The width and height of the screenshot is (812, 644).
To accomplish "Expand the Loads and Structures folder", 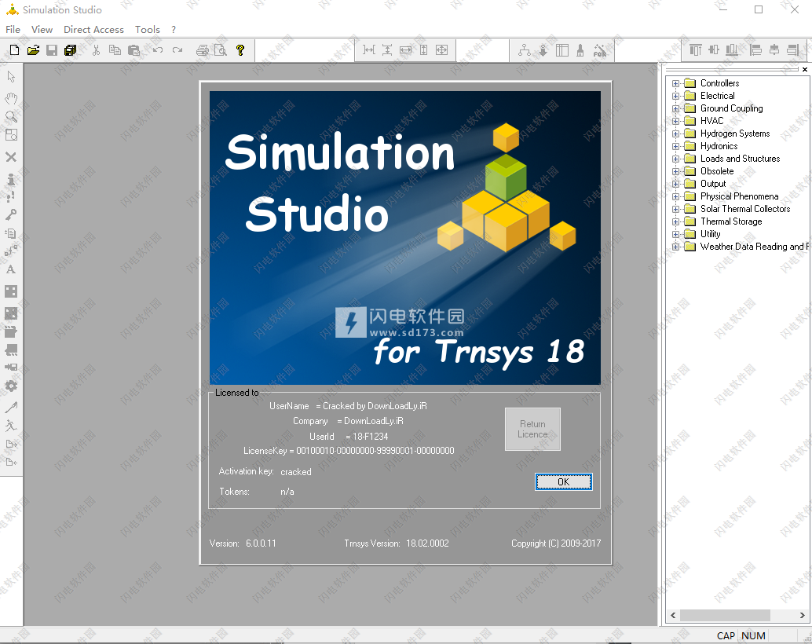I will pos(675,159).
